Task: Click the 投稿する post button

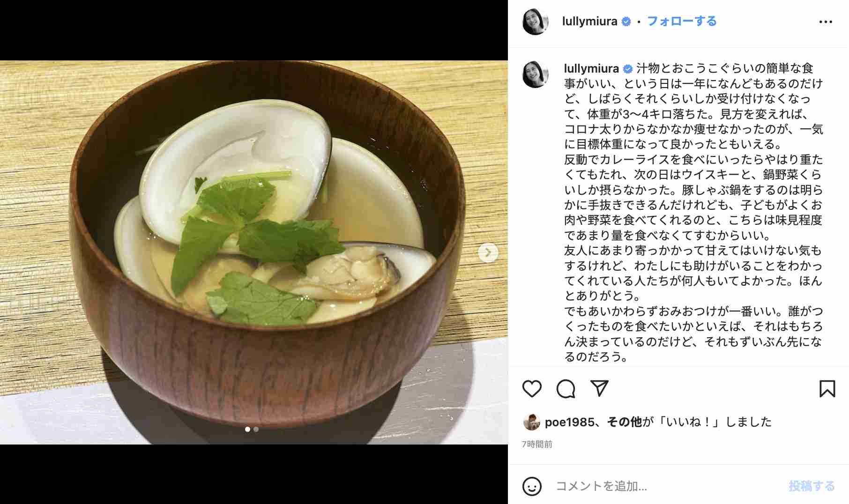Action: point(812,486)
